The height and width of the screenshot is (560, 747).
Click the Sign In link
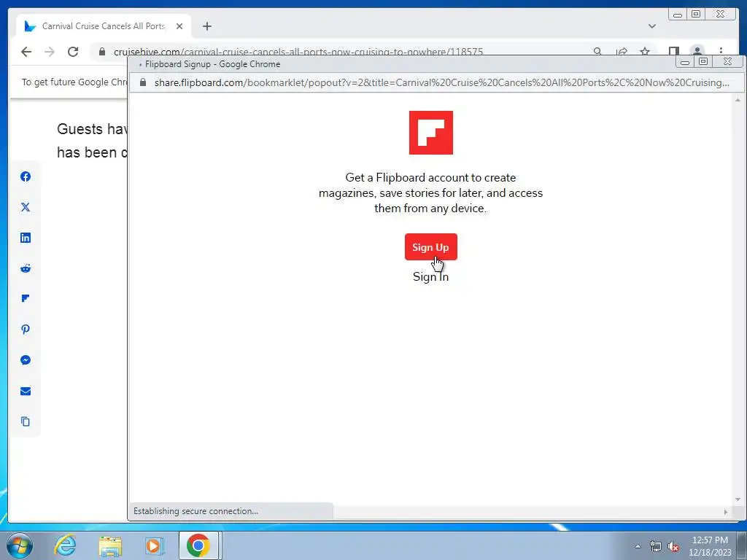point(430,276)
